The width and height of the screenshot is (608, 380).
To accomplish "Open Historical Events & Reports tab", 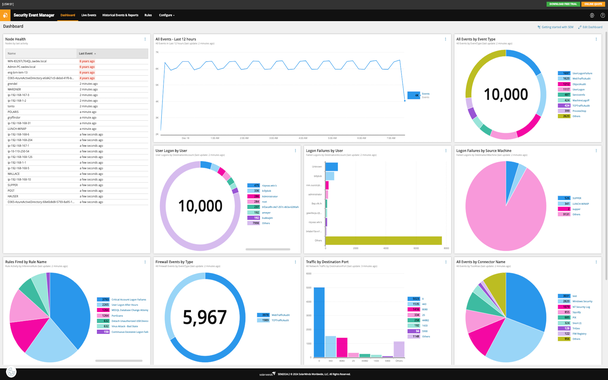I will pyautogui.click(x=120, y=15).
